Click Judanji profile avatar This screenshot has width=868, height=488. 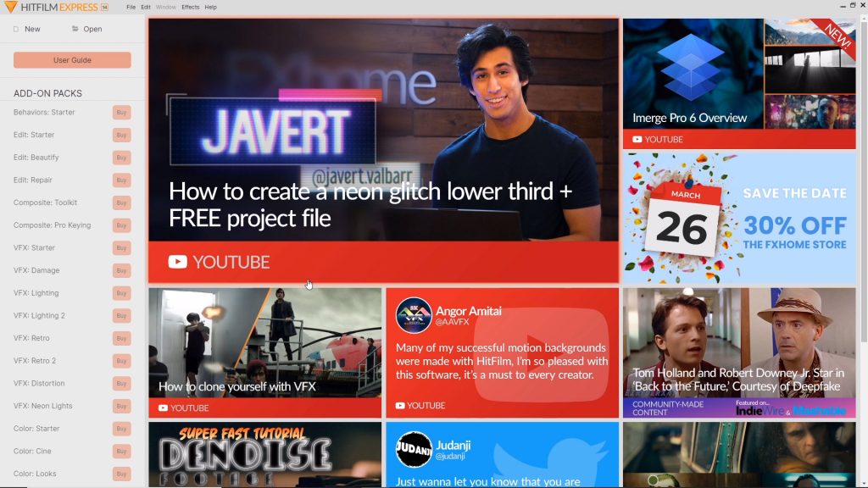click(x=414, y=449)
